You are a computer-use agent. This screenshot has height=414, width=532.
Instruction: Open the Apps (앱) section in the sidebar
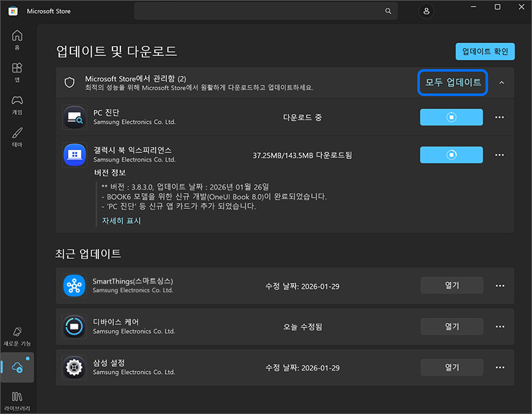(17, 71)
